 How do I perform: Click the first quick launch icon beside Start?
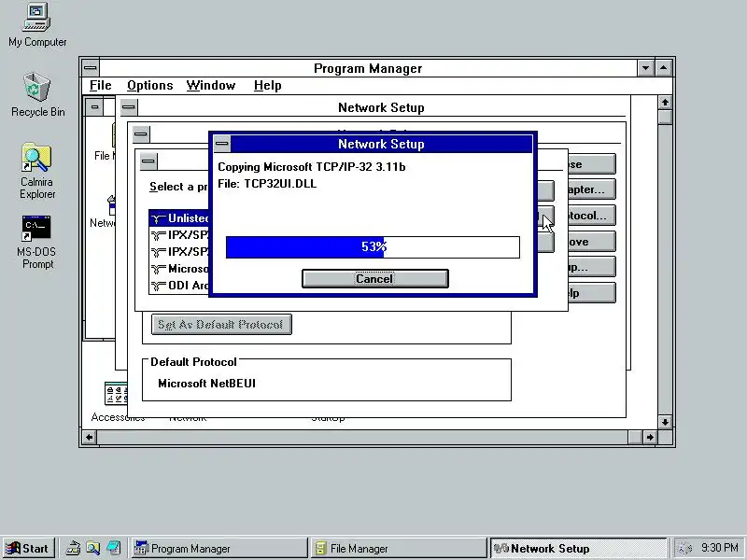coord(73,548)
